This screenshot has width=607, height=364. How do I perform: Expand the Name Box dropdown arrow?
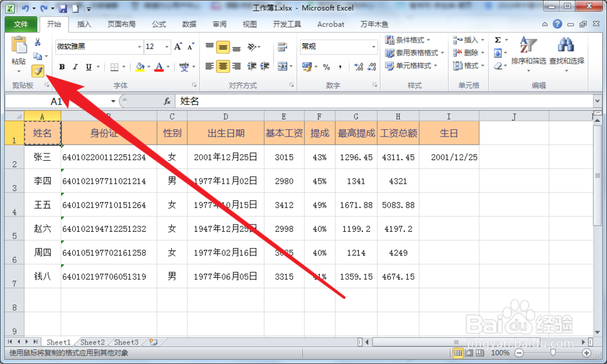(113, 101)
